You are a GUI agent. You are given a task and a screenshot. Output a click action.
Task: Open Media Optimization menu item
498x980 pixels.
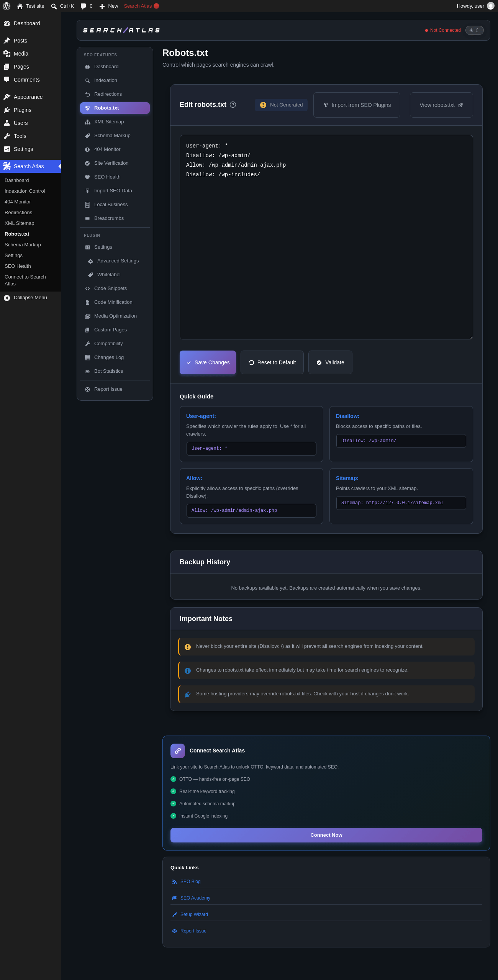click(x=115, y=316)
